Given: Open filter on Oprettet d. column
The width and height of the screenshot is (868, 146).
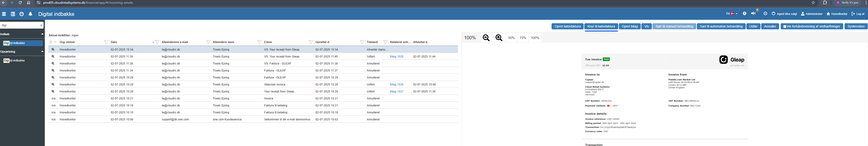Looking at the screenshot, I should pyautogui.click(x=362, y=42).
